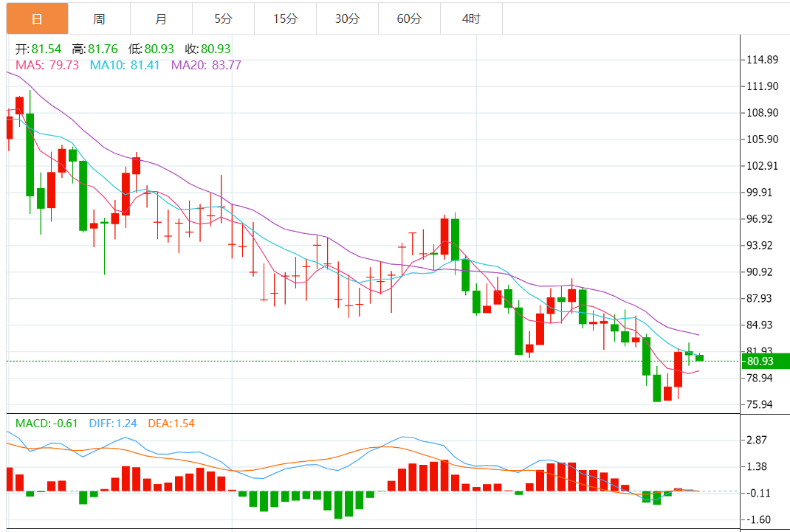This screenshot has height=532, width=790.
Task: Switch to the 月 monthly tab
Action: tap(161, 18)
